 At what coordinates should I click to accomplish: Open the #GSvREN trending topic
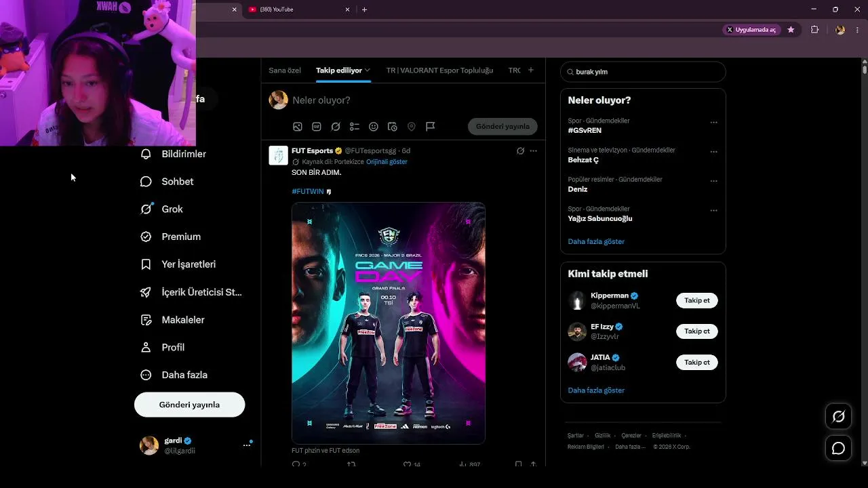pos(585,130)
